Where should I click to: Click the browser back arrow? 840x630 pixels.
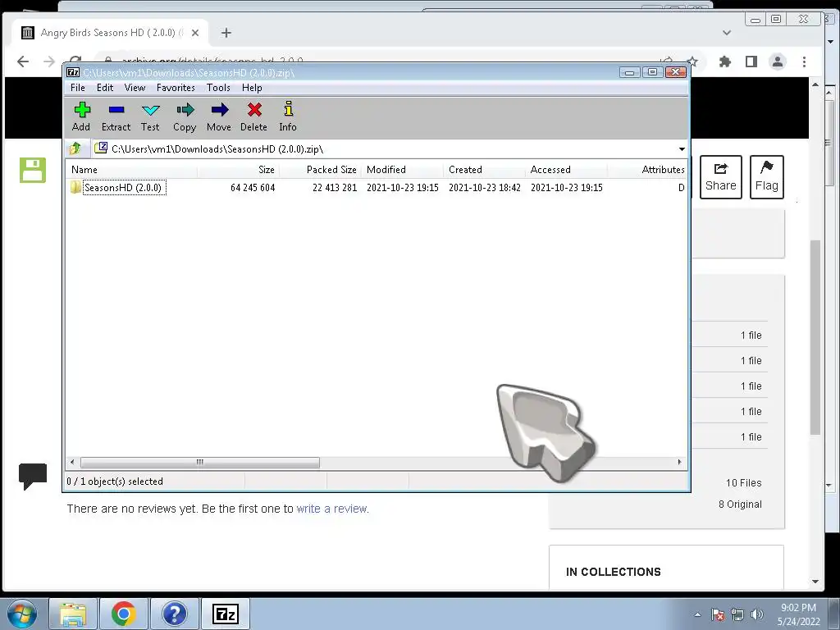point(23,62)
